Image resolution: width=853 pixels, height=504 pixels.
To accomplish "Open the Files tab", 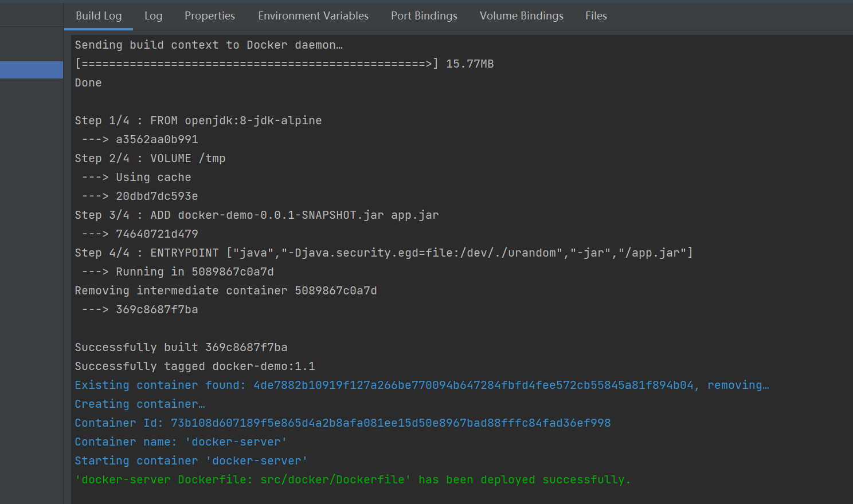I will (x=596, y=16).
